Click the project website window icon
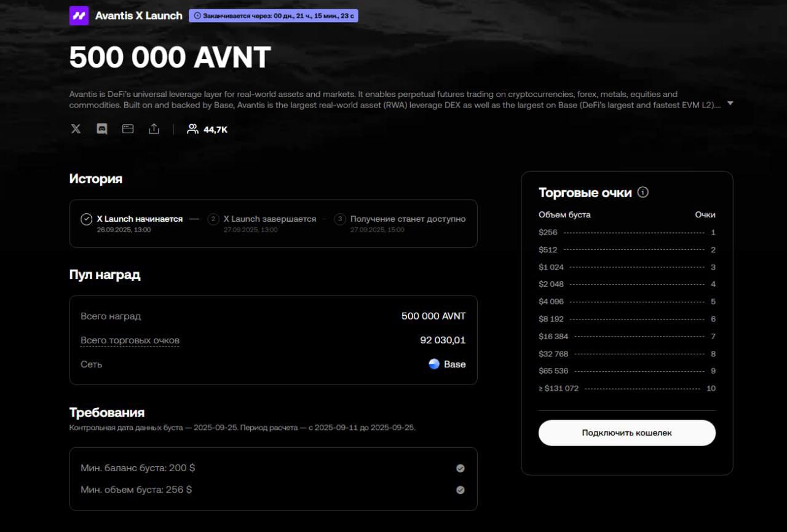The height and width of the screenshot is (532, 787). (x=128, y=129)
